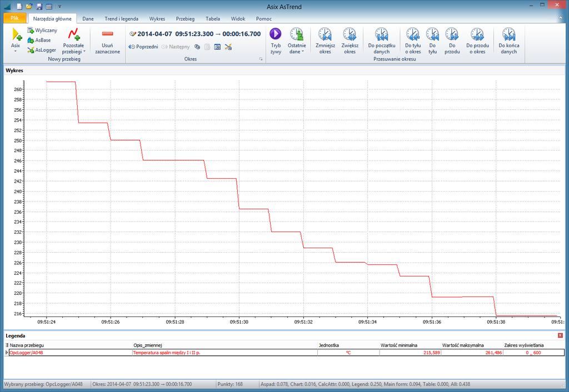Open the Asix new trend dropdown arrow
The image size is (569, 392).
coord(16,51)
